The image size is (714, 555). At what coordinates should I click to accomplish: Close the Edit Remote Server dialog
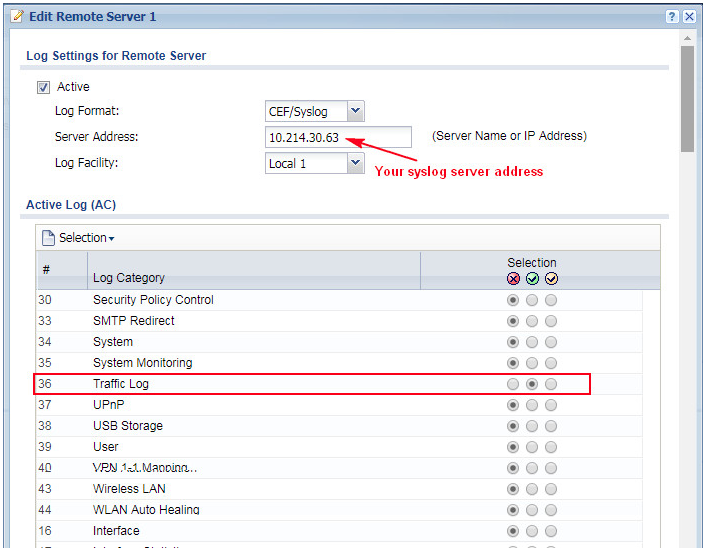point(689,17)
